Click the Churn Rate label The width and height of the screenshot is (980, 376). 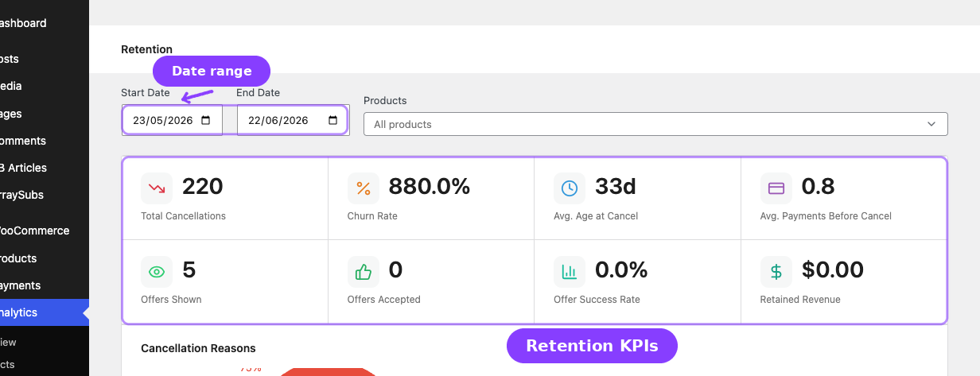pyautogui.click(x=372, y=216)
